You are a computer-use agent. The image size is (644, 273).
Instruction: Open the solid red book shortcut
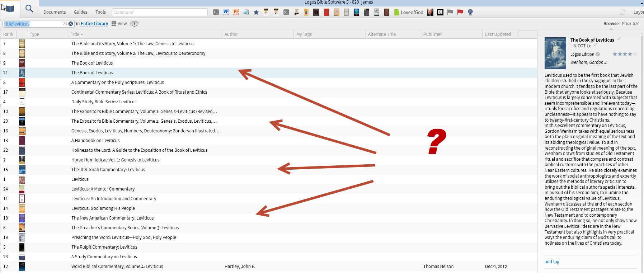tap(326, 12)
